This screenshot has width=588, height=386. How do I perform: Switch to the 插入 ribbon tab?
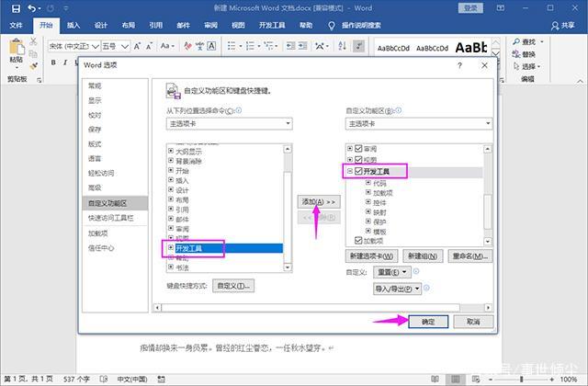tap(73, 26)
